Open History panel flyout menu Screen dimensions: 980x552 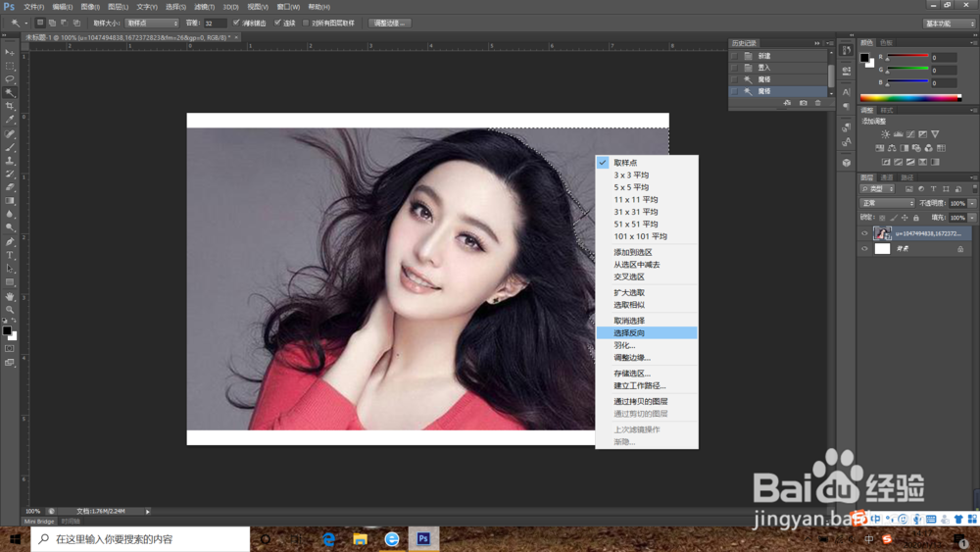(830, 43)
